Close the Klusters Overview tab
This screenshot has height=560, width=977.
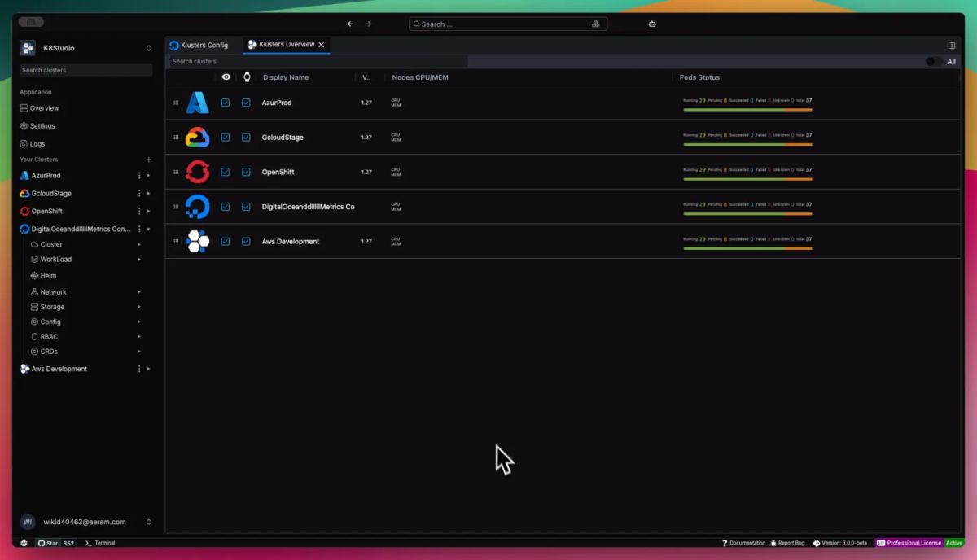[x=322, y=45]
